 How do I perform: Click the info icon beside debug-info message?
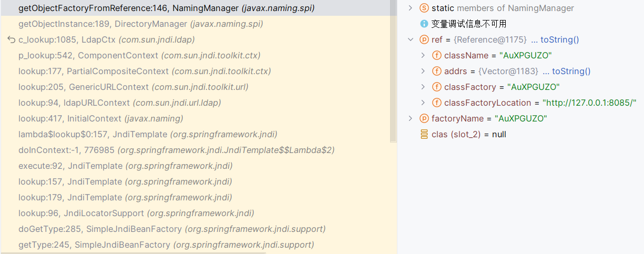[424, 24]
